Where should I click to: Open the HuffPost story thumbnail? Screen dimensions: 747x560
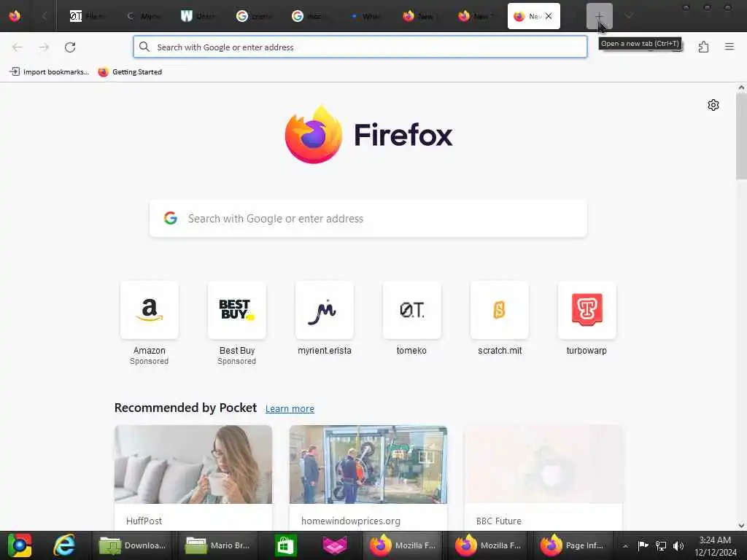pos(193,464)
